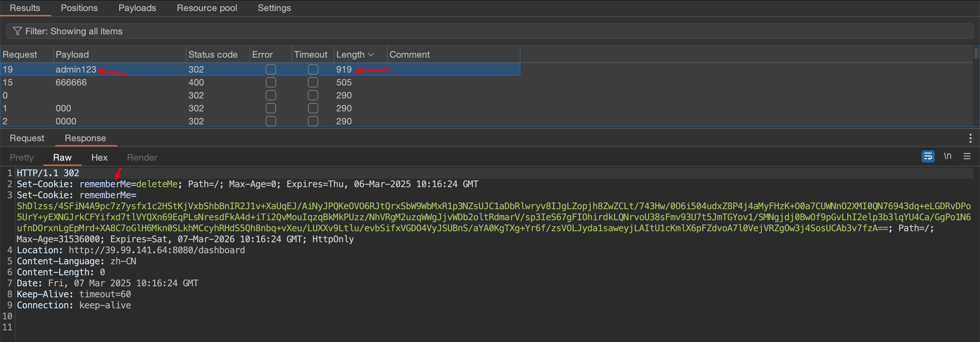Viewport: 980px width, 342px height.
Task: Switch response view to Pretty
Action: coord(22,158)
